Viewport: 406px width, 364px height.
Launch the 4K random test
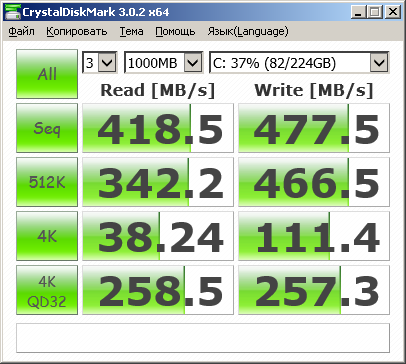[x=47, y=236]
